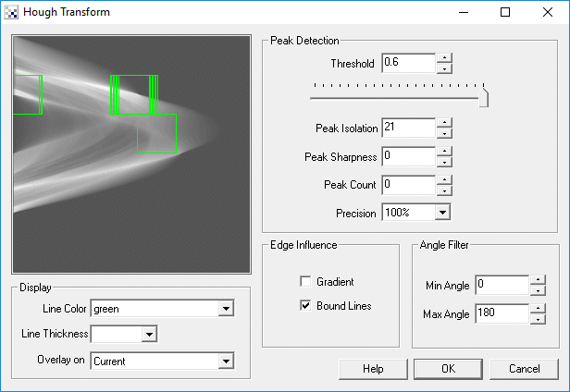Viewport: 570px width, 392px height.
Task: Decrease Peak Count with the down arrow
Action: 444,190
